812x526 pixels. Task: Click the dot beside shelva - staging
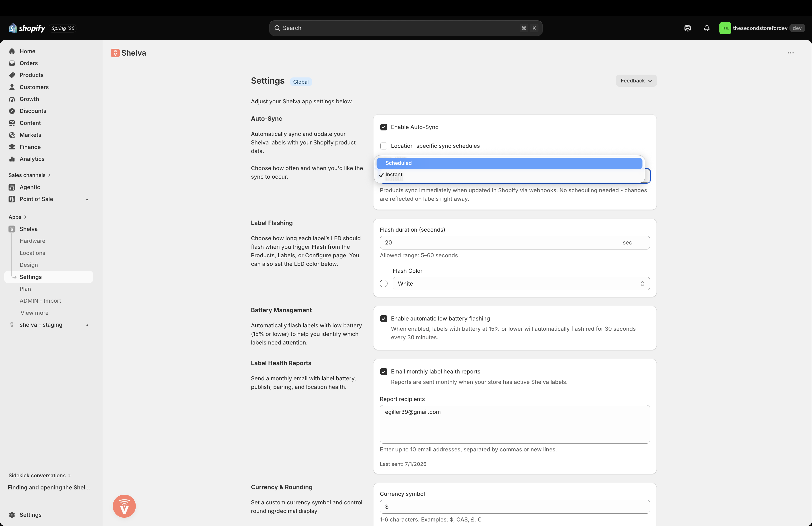click(x=87, y=325)
